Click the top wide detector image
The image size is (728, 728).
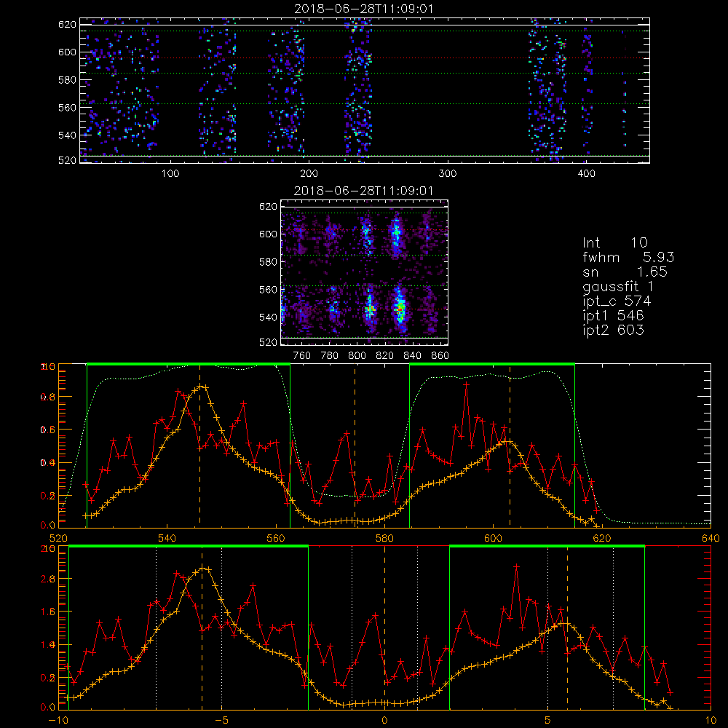[365, 90]
